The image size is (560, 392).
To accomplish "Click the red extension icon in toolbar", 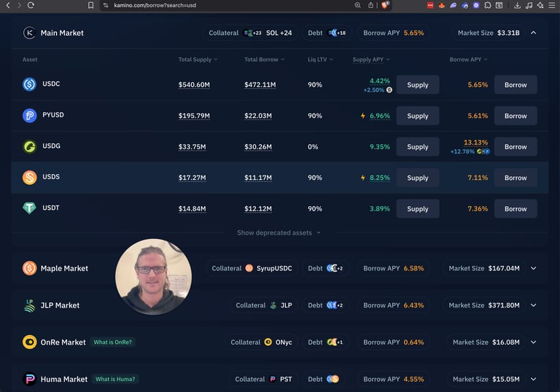I will (430, 5).
